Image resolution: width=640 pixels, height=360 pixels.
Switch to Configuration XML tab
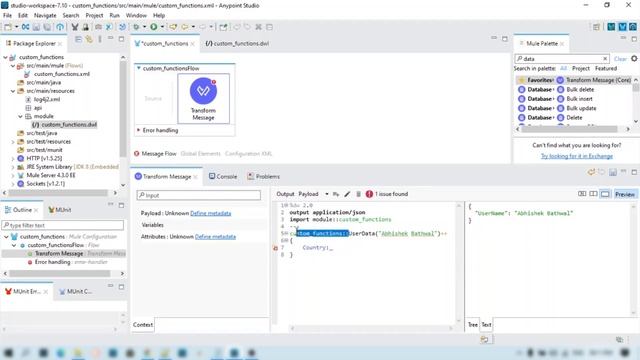248,154
